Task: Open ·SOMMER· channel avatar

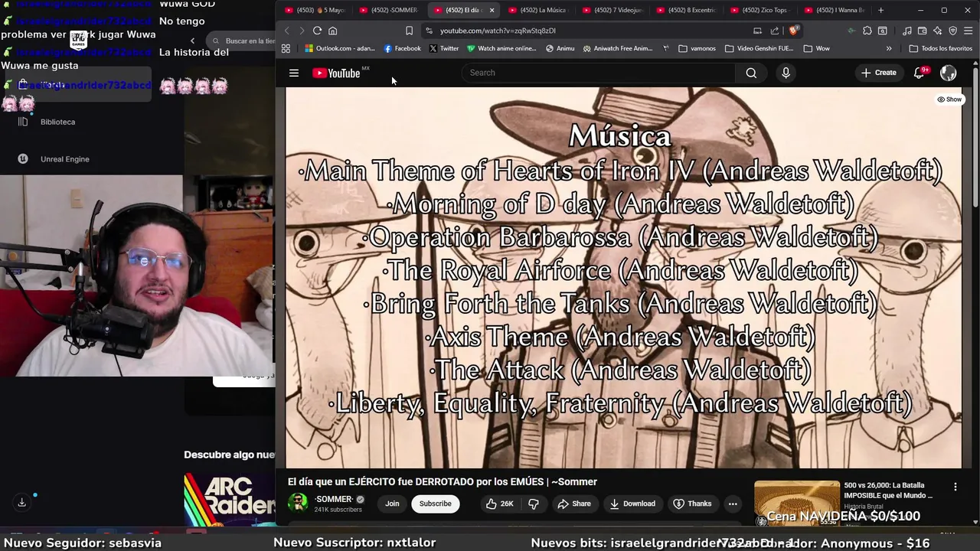Action: click(x=298, y=503)
